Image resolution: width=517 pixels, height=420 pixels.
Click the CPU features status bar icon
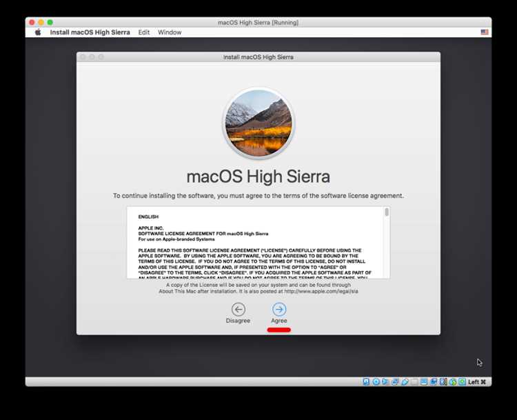point(443,382)
